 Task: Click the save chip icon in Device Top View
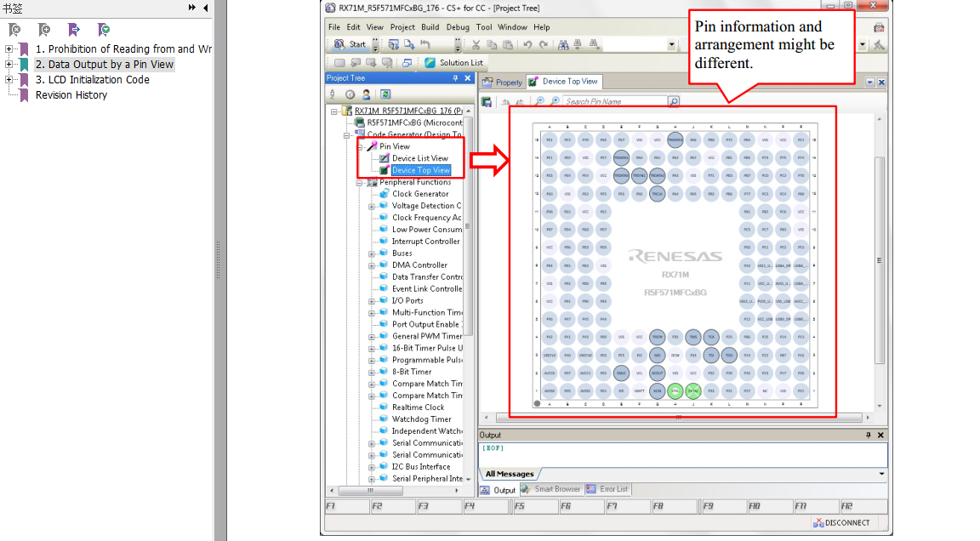[x=487, y=101]
